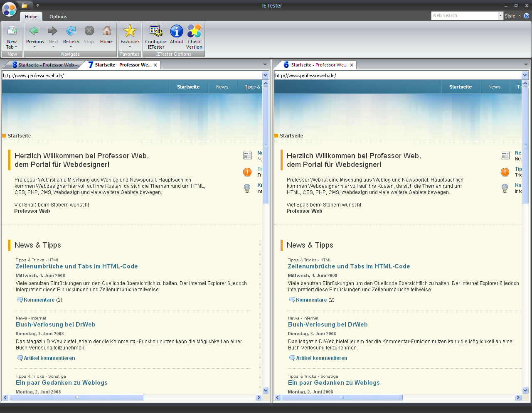Go forward with the Next button
Image resolution: width=532 pixels, height=413 pixels.
(53, 37)
